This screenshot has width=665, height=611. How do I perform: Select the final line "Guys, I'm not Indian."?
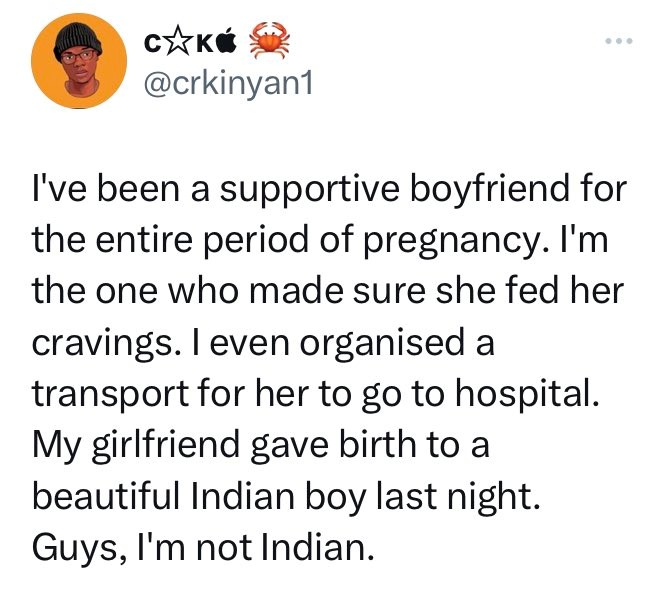[x=204, y=547]
